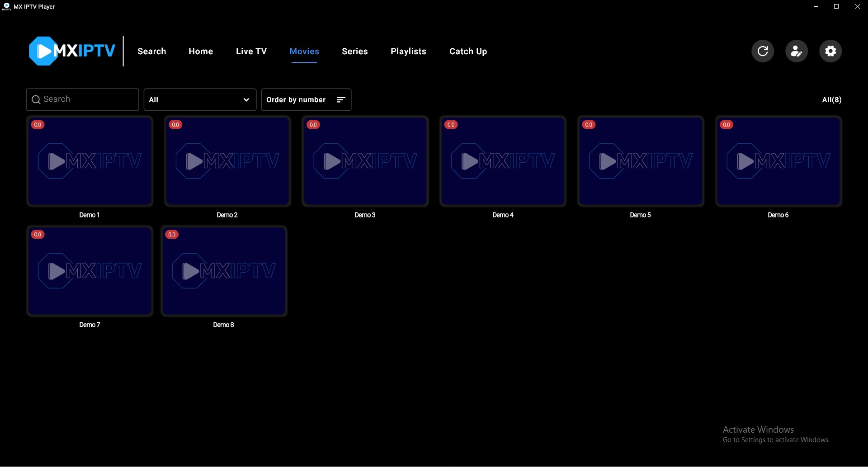Open the Series tab
This screenshot has height=467, width=868.
(355, 52)
